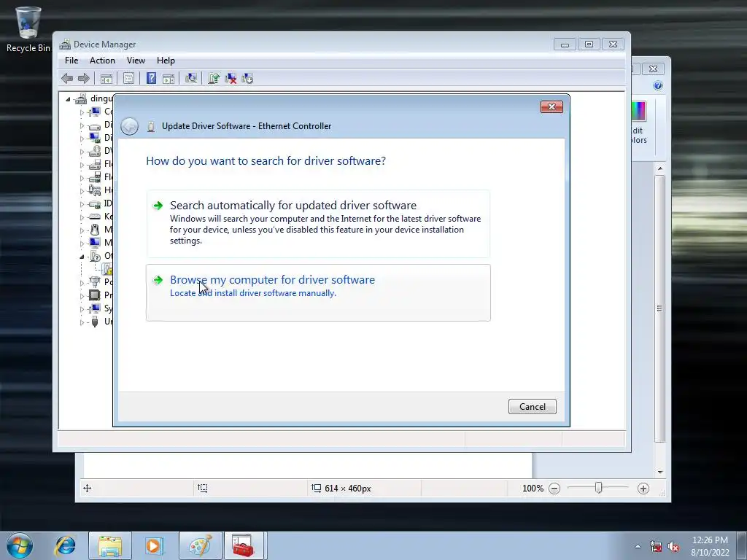
Task: Click the Paint help icon behind Device Manager
Action: click(658, 86)
